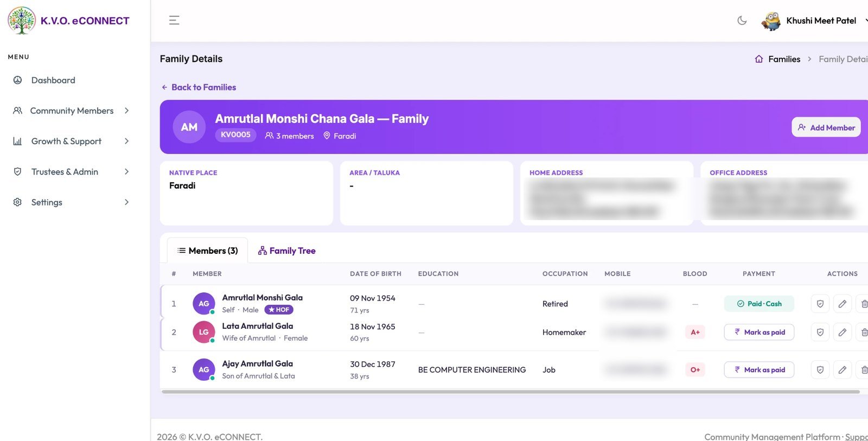Image resolution: width=868 pixels, height=441 pixels.
Task: Mark Ajay Amrutlal Gala as paid
Action: coord(759,370)
